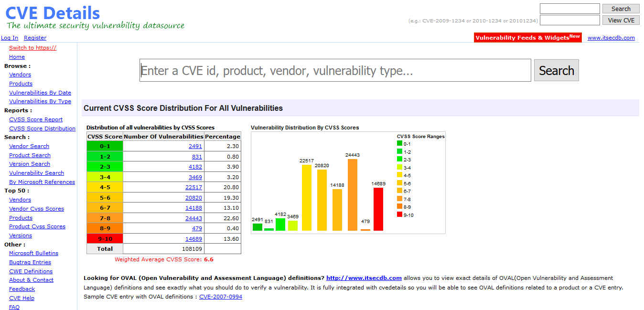This screenshot has height=310, width=644.
Task: Open Vulnerabilities By Date
Action: point(40,93)
